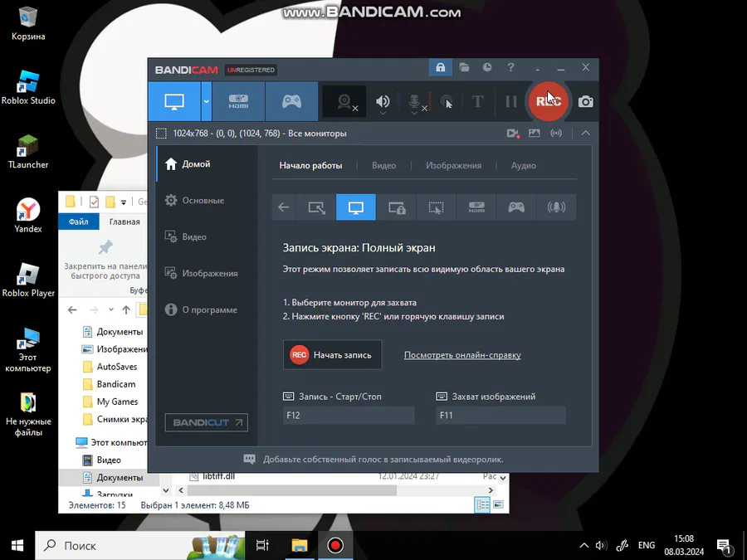Select fullscreen monitor icon in mode strip

tap(356, 207)
